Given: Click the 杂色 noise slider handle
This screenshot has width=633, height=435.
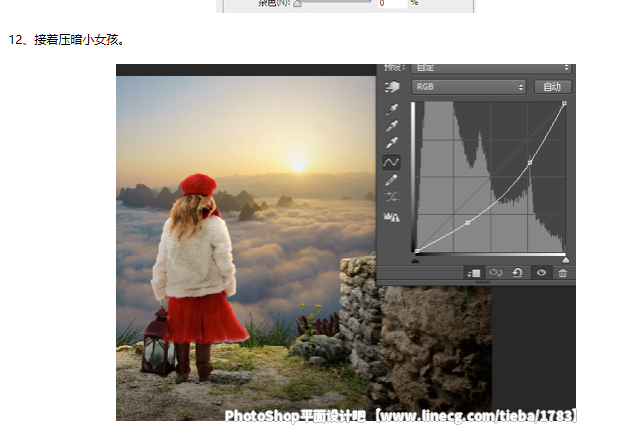Looking at the screenshot, I should pyautogui.click(x=297, y=4).
